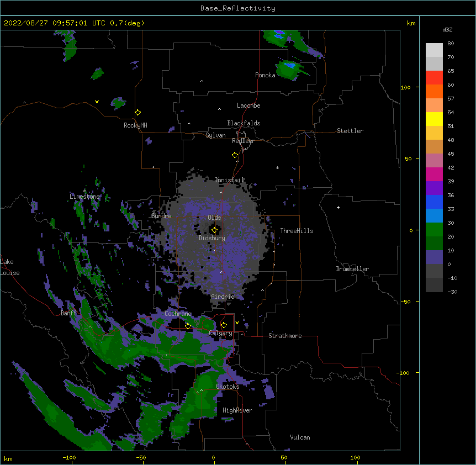Click the magenta 39-42 dBZ legend swatch

pyautogui.click(x=434, y=175)
